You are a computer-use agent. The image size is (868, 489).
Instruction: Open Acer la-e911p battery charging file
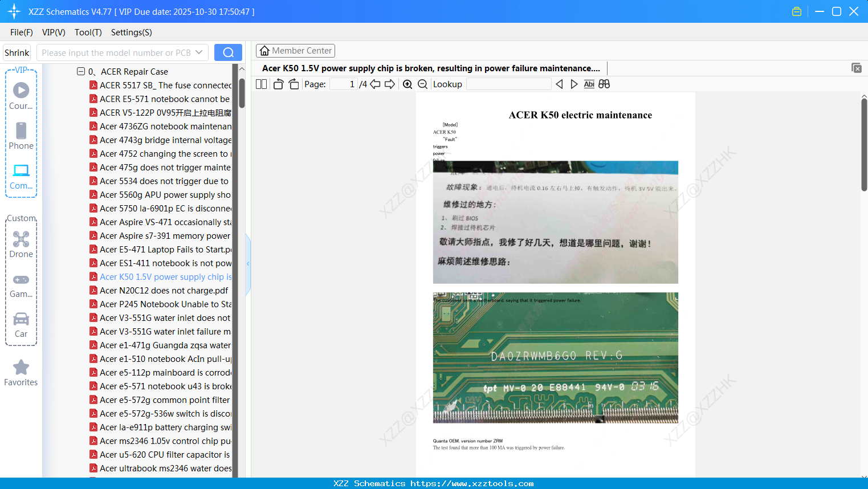165,427
